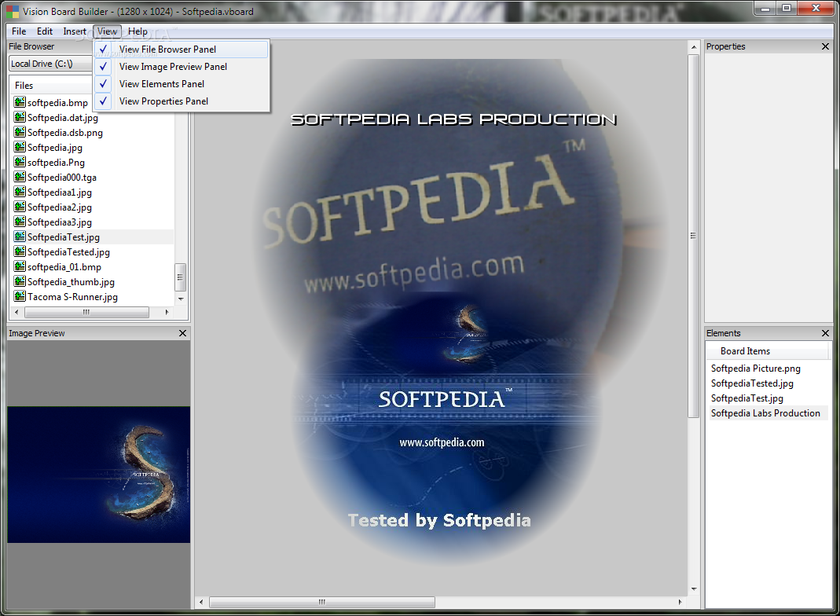840x616 pixels.
Task: Toggle View Image Preview Panel checkmark
Action: point(104,67)
